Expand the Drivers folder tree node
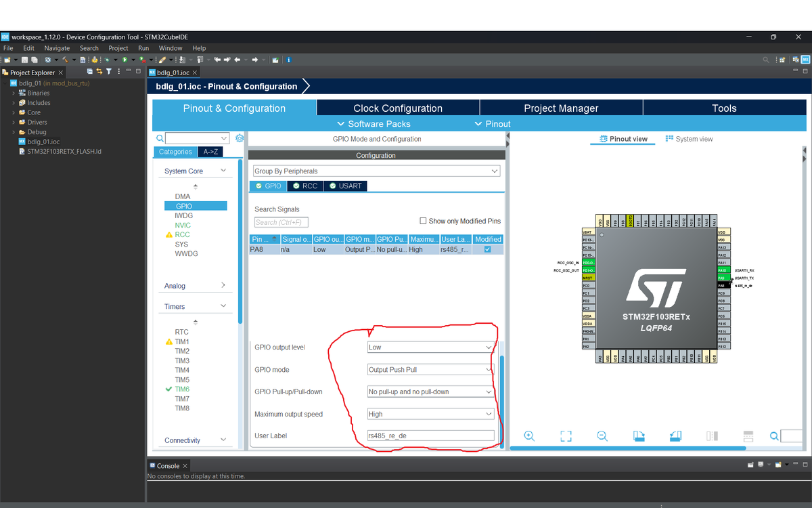812x508 pixels. point(14,122)
